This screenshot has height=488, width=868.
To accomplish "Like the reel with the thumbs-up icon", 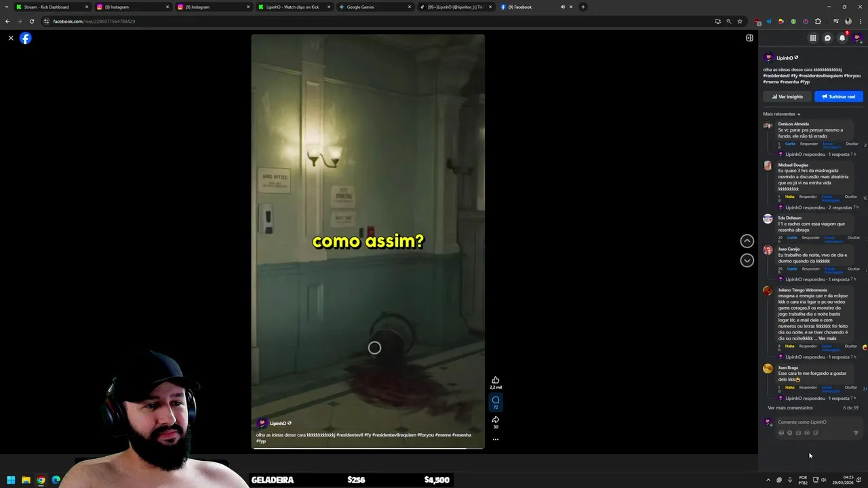I will [496, 380].
